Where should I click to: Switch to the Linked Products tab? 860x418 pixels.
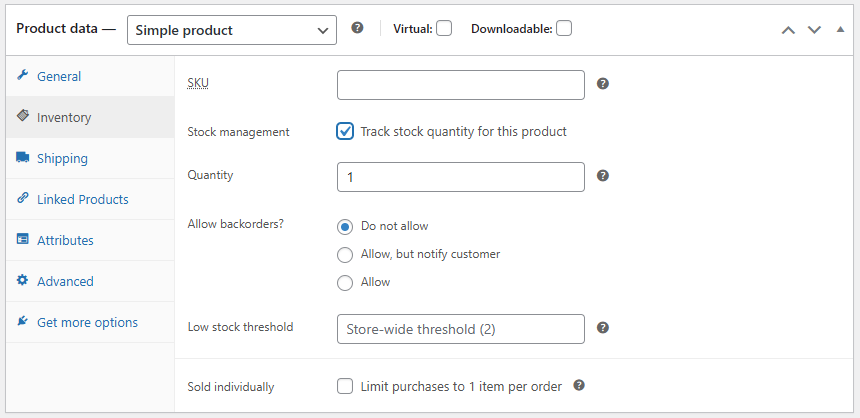(x=90, y=199)
